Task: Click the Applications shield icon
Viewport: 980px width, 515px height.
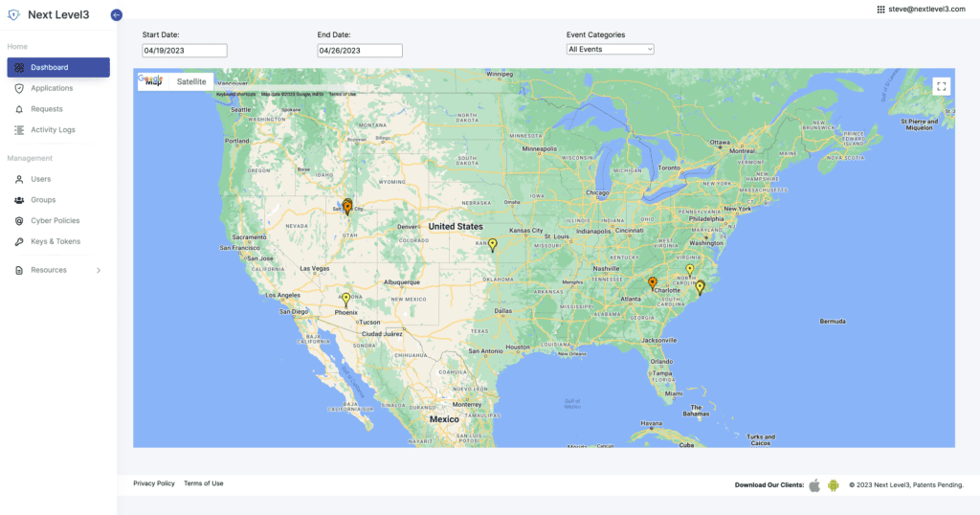Action: (19, 88)
